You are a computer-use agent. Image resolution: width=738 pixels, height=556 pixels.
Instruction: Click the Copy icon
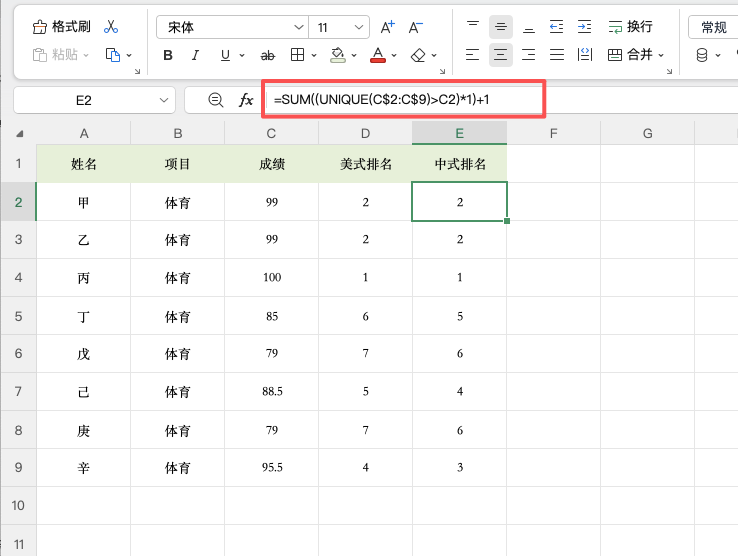(x=112, y=55)
